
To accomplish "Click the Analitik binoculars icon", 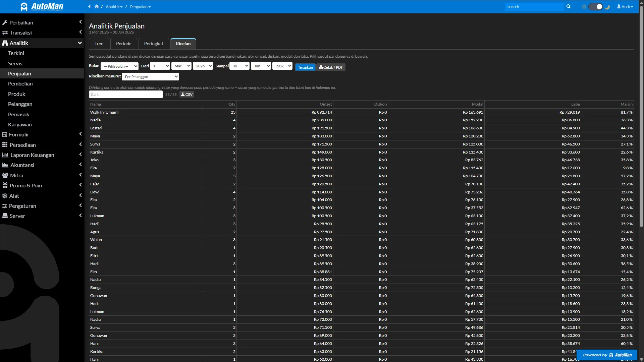I will point(5,43).
